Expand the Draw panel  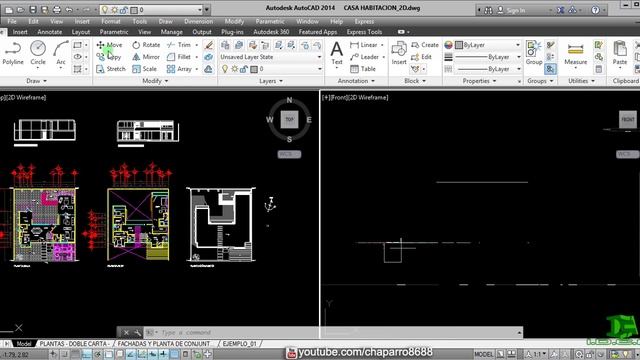click(36, 81)
